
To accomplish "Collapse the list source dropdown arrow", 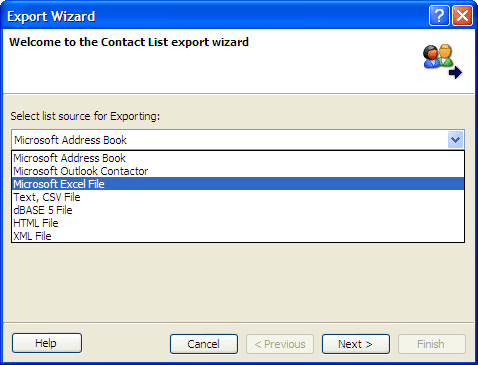I will click(455, 140).
